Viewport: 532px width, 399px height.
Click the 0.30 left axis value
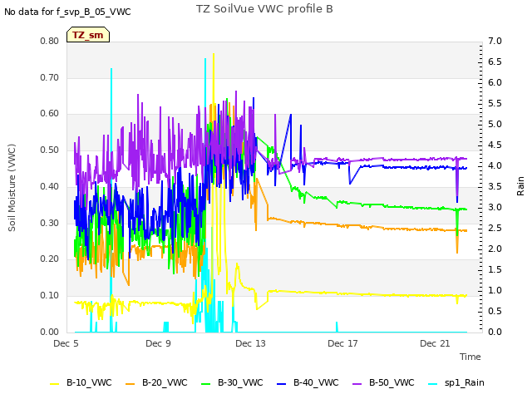click(x=50, y=224)
